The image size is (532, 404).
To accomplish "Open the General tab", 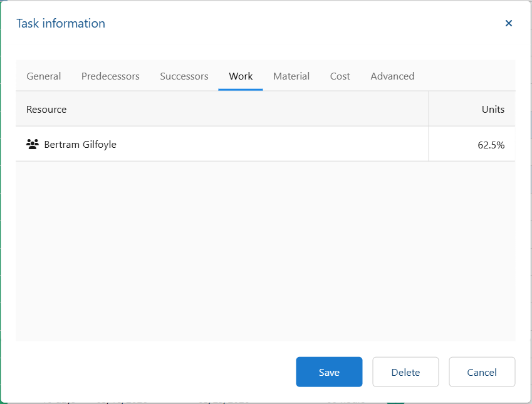I will click(44, 76).
